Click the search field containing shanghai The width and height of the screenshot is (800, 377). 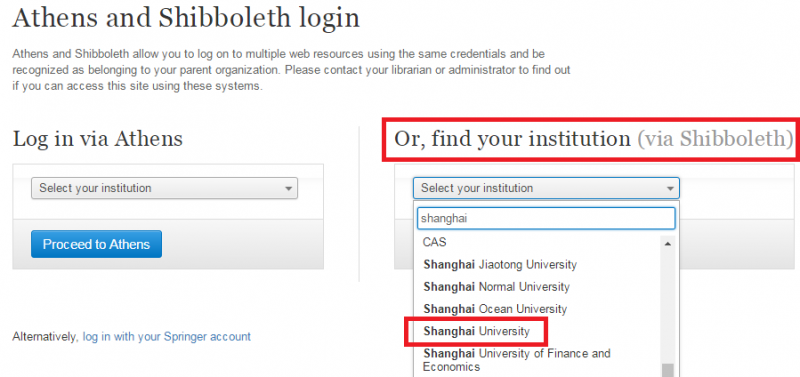pyautogui.click(x=546, y=218)
